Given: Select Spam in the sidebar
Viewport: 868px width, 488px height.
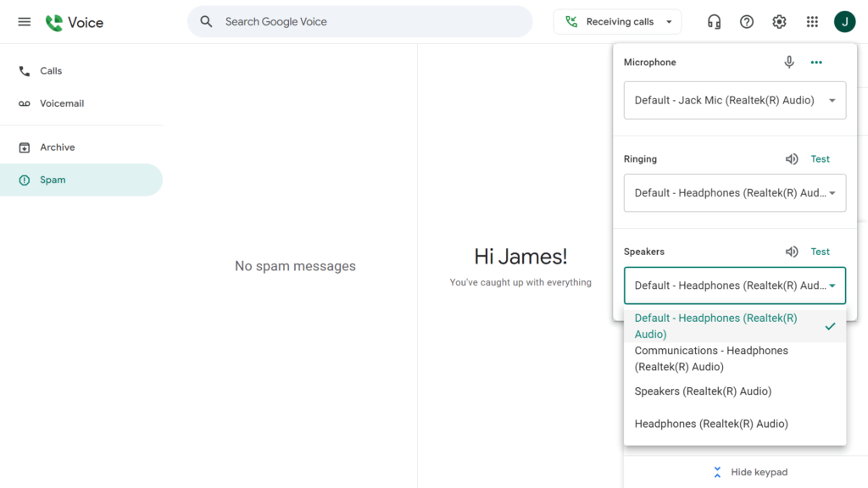Looking at the screenshot, I should coord(53,180).
